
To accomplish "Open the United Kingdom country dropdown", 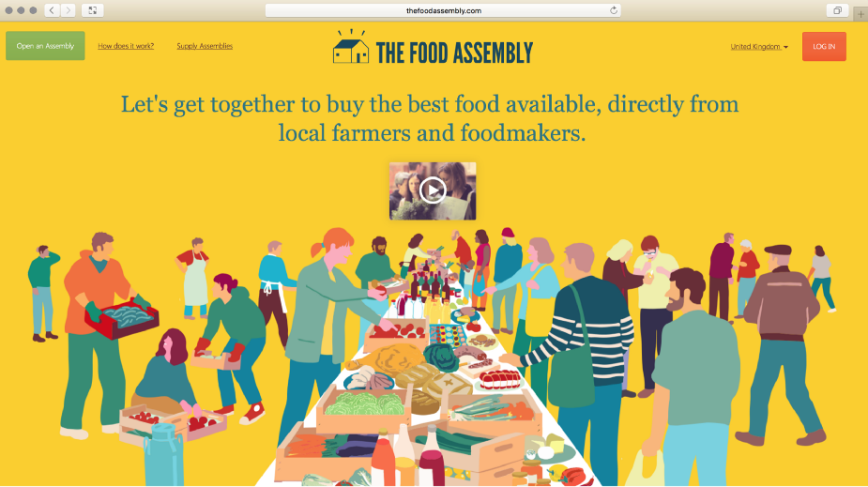I will (x=759, y=47).
